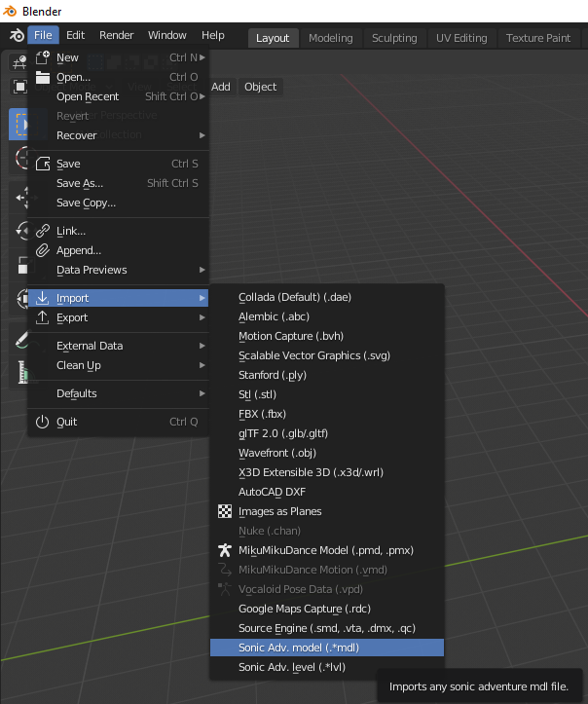
Task: Click the Export upload arrow icon
Action: (x=43, y=317)
